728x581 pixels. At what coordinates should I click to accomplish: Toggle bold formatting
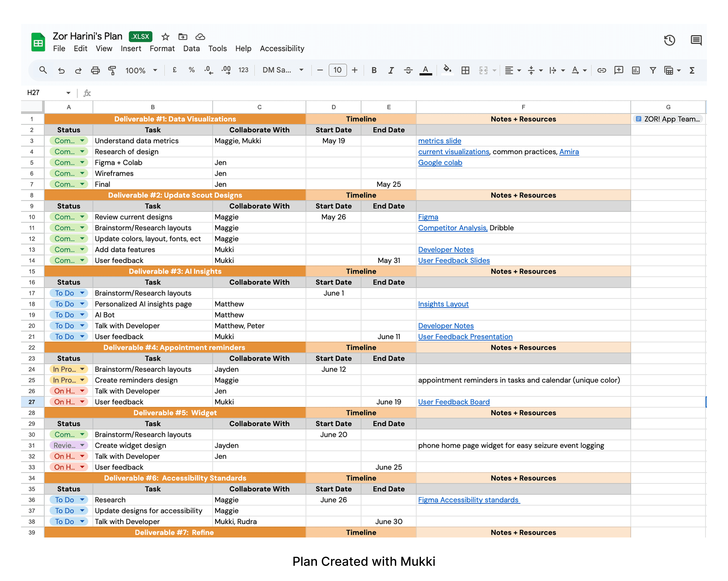pos(374,70)
